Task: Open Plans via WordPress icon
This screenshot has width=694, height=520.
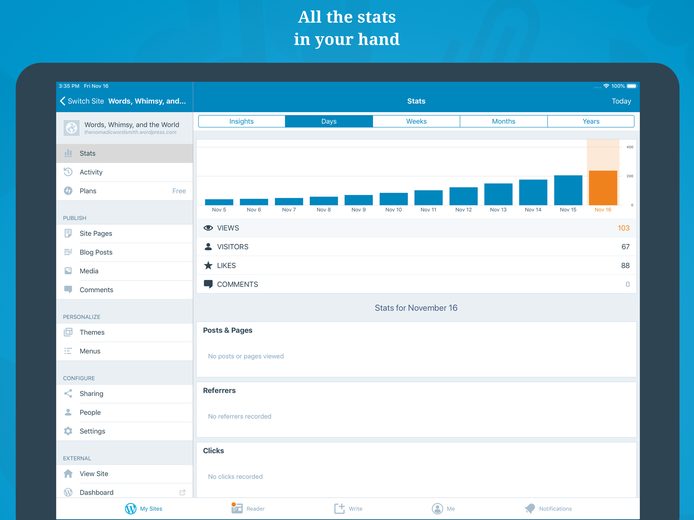Action: pyautogui.click(x=68, y=191)
